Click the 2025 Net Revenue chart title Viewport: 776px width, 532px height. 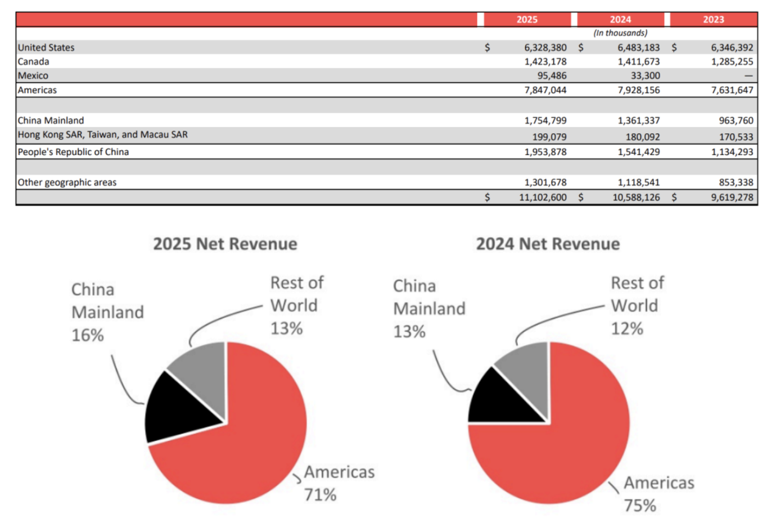pos(225,244)
